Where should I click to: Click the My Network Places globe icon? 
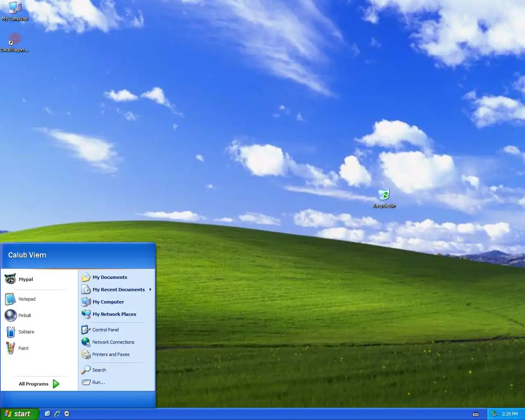tap(86, 314)
